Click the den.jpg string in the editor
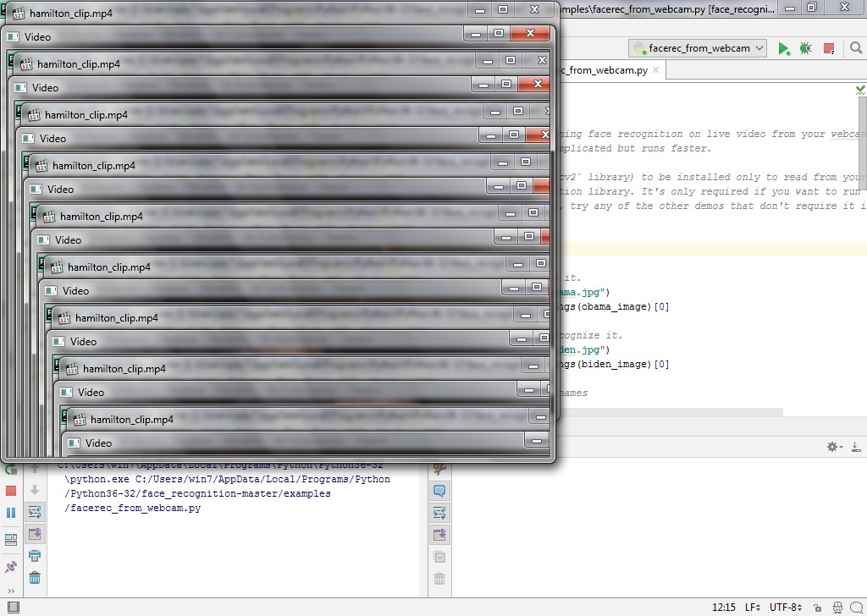This screenshot has height=616, width=867. (584, 349)
